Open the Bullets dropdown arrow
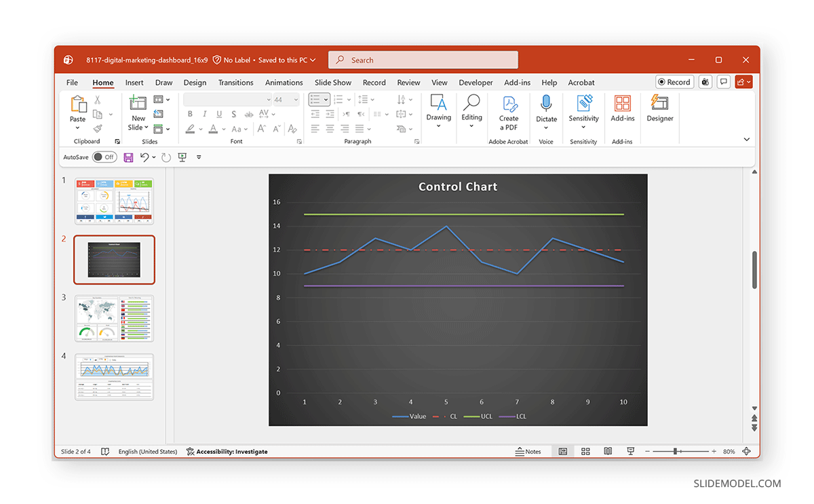 pos(326,100)
